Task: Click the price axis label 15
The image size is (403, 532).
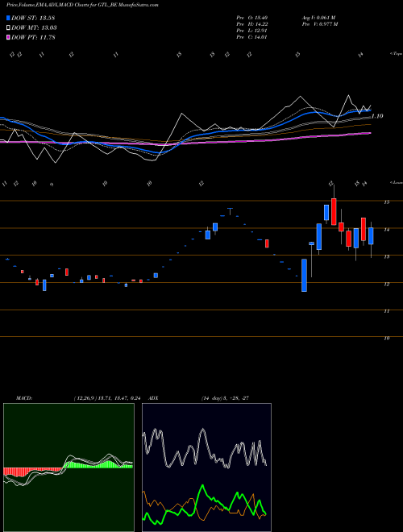Action: (x=386, y=202)
